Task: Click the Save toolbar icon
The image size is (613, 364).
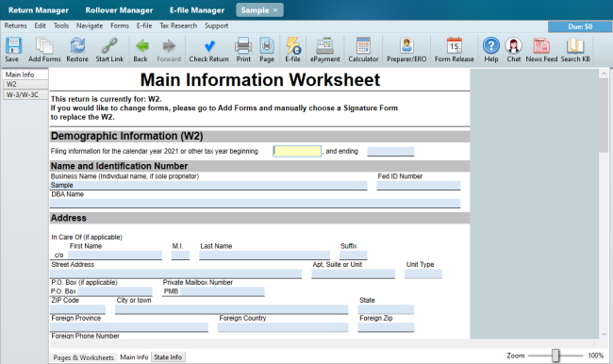Action: [x=13, y=46]
